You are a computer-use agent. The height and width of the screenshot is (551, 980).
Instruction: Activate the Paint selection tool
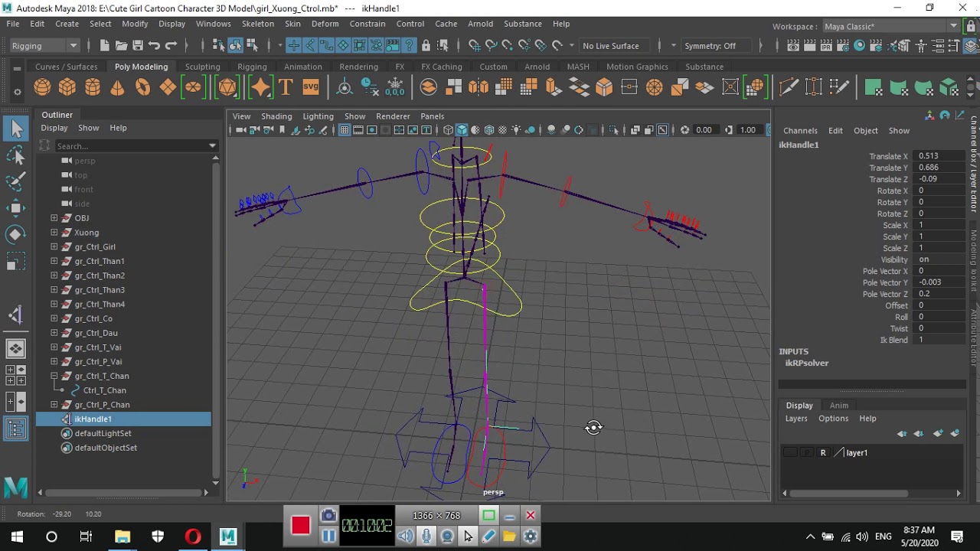point(16,182)
